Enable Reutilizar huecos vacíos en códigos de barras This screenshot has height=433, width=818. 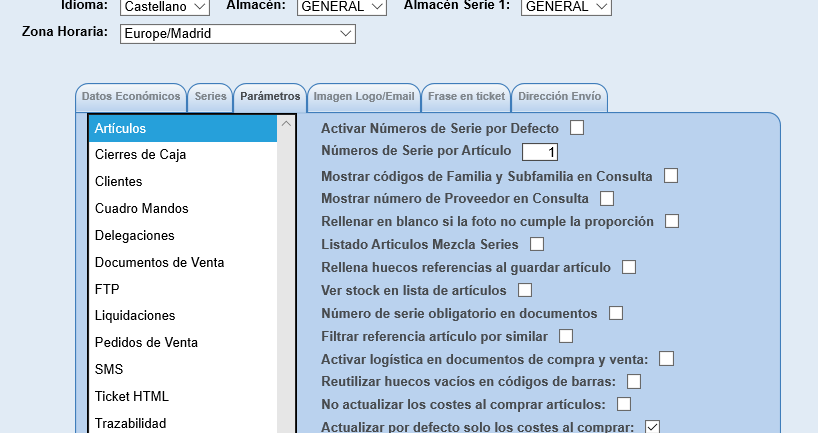(634, 381)
